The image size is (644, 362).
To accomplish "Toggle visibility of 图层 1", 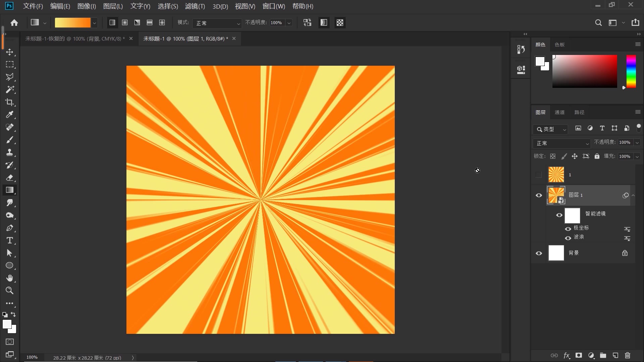I will click(539, 195).
